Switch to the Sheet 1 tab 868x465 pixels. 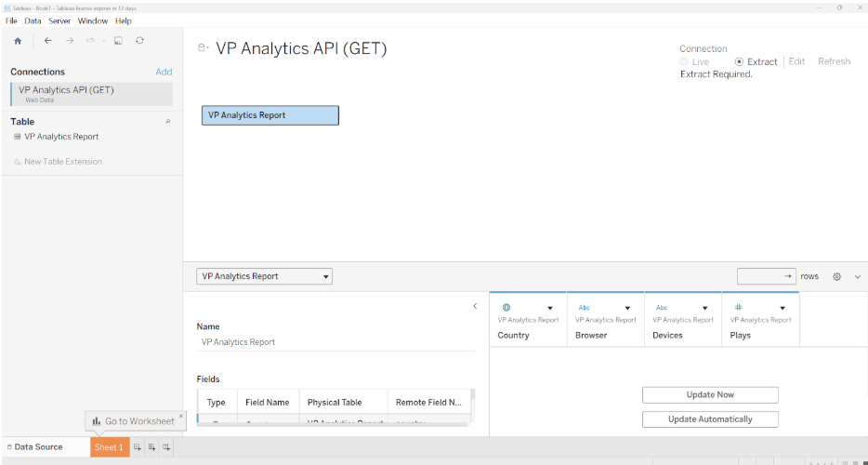(x=109, y=447)
